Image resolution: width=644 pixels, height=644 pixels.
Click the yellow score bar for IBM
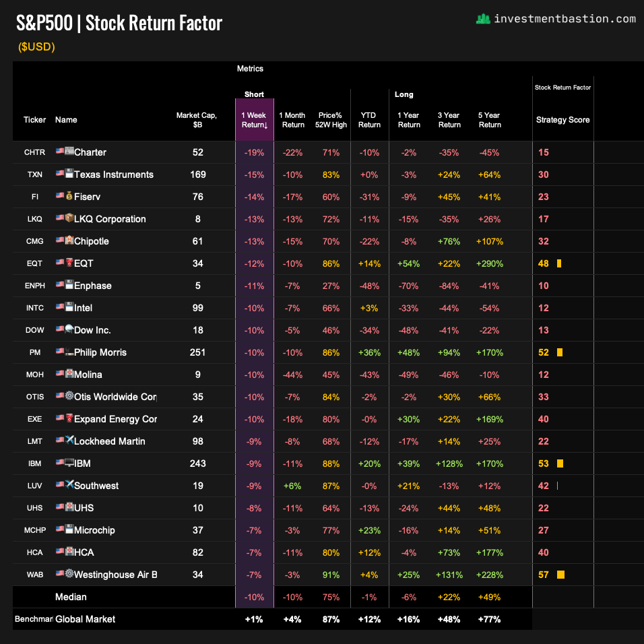560,463
